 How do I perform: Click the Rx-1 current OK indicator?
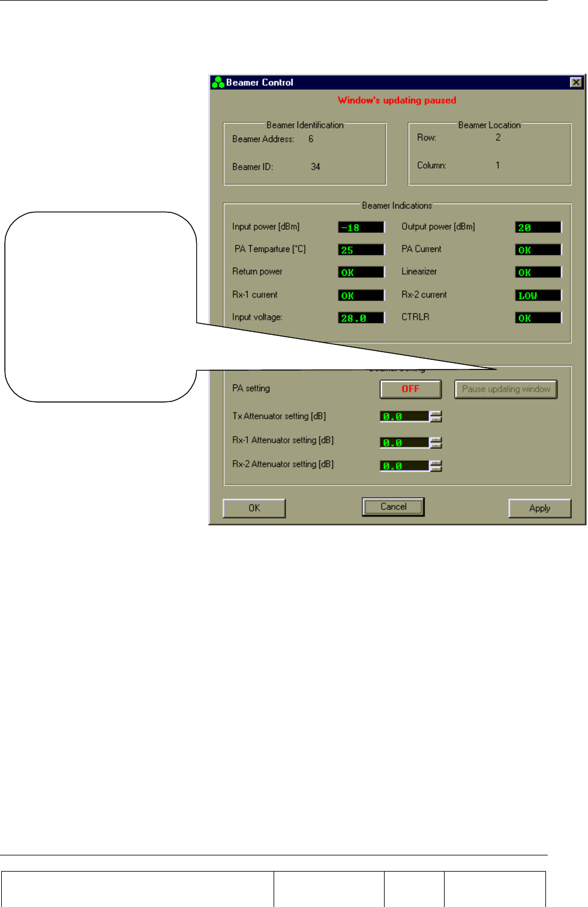coord(361,295)
